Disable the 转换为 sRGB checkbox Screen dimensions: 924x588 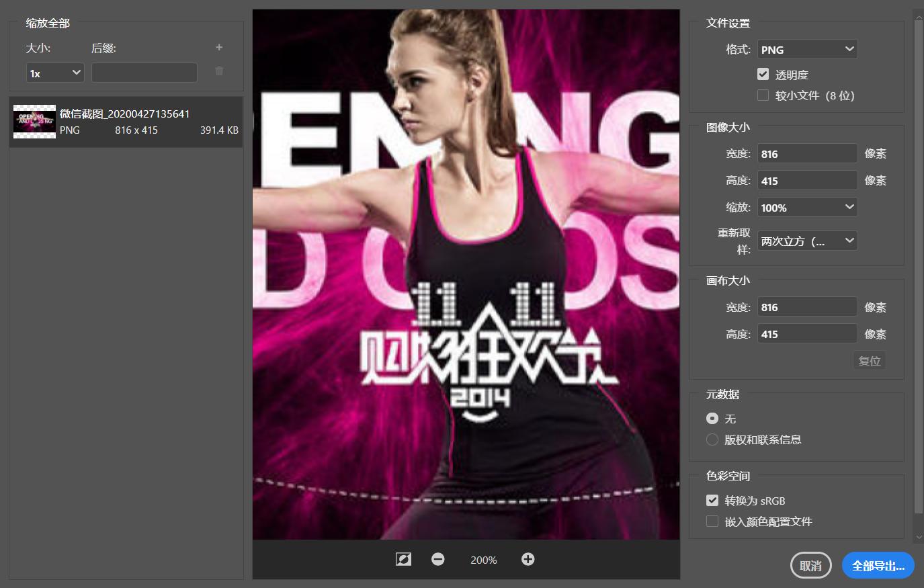click(712, 501)
